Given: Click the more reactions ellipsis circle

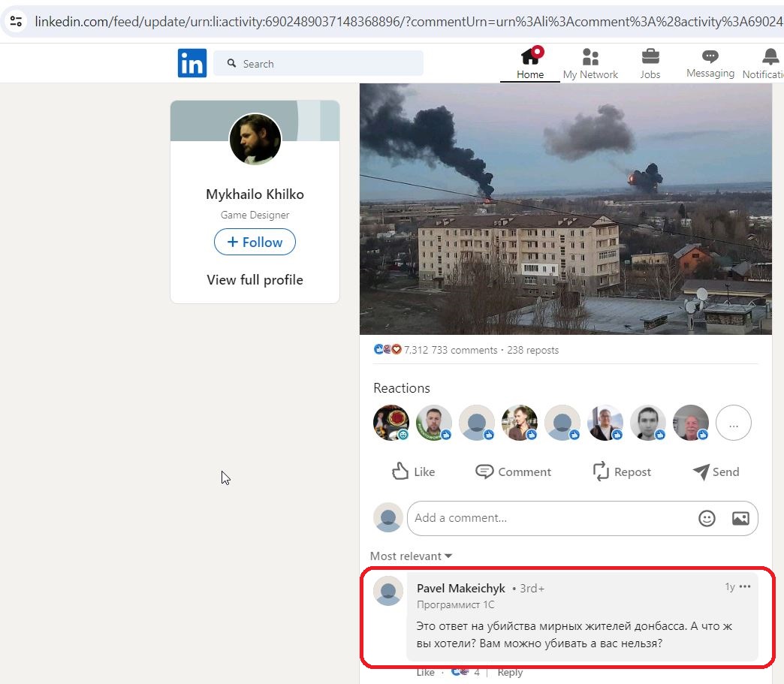Looking at the screenshot, I should tap(734, 423).
